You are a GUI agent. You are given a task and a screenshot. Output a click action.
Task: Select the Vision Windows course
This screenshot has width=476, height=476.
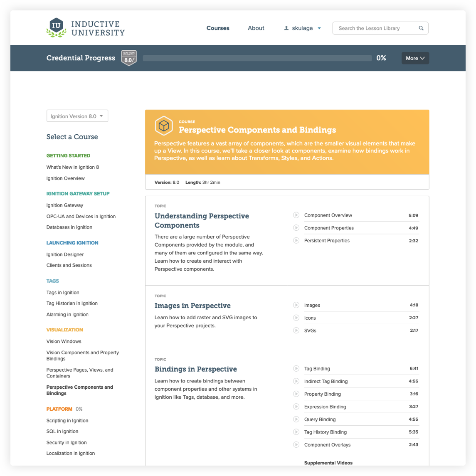64,341
